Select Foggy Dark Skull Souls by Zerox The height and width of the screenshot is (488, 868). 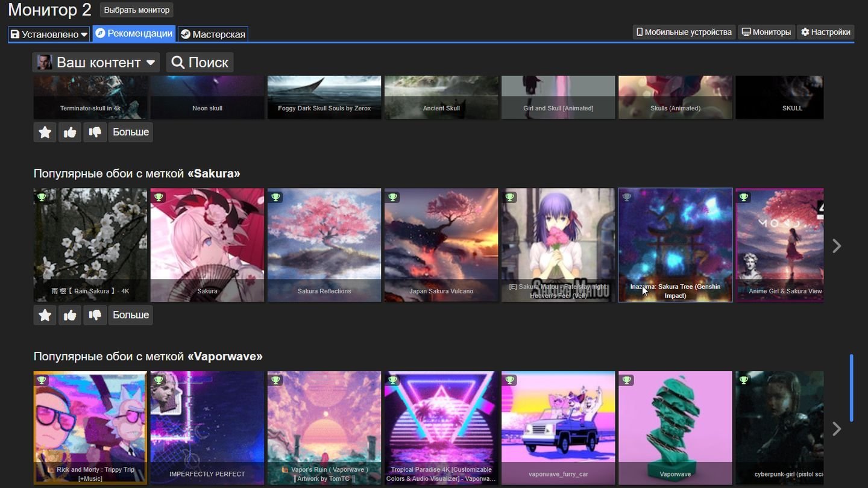[x=324, y=97]
